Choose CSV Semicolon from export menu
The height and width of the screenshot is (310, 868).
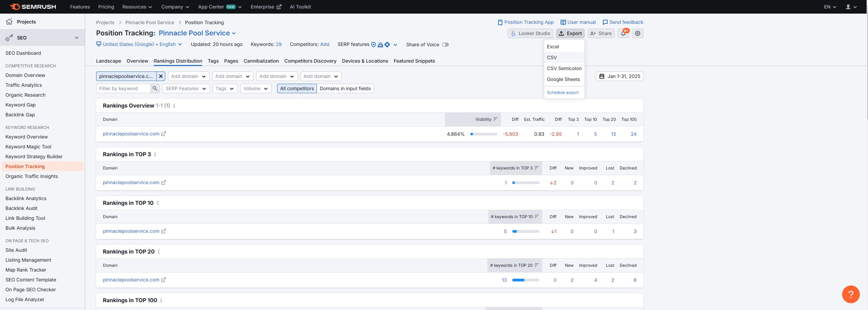pos(564,68)
